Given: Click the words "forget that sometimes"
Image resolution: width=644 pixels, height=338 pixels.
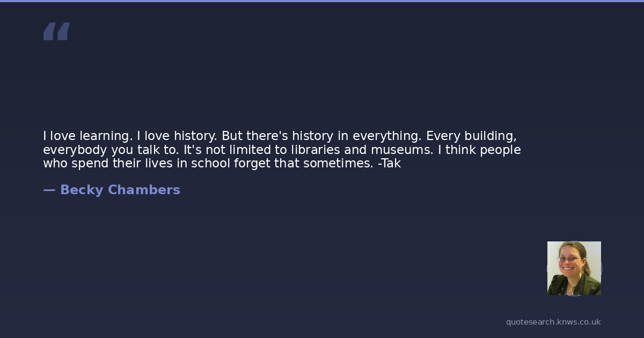Looking at the screenshot, I should click(x=303, y=163).
